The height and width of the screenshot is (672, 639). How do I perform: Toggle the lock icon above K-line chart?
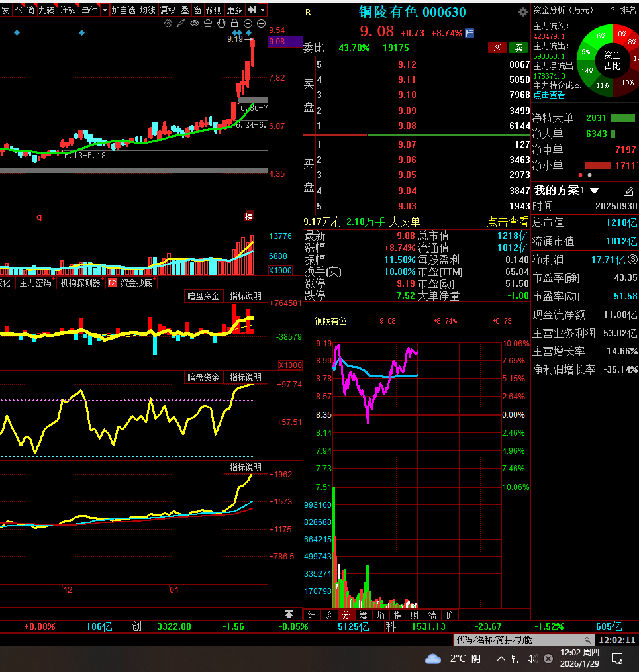click(x=234, y=23)
